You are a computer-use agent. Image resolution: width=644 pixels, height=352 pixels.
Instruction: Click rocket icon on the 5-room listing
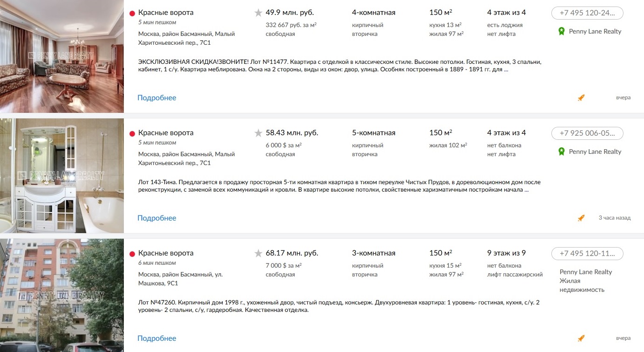point(581,218)
